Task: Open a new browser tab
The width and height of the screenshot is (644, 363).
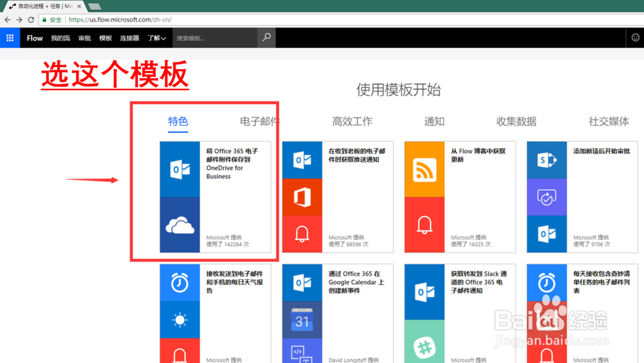Action: pyautogui.click(x=95, y=6)
